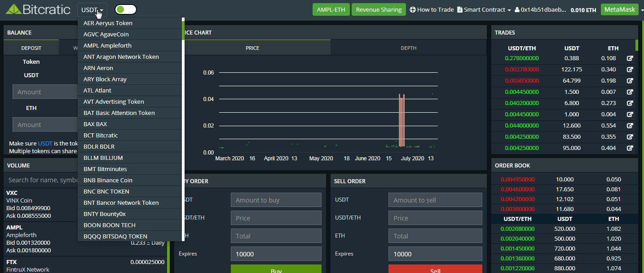644x273 pixels.
Task: Open transaction link for 122.175 USDT trade
Action: 630,70
